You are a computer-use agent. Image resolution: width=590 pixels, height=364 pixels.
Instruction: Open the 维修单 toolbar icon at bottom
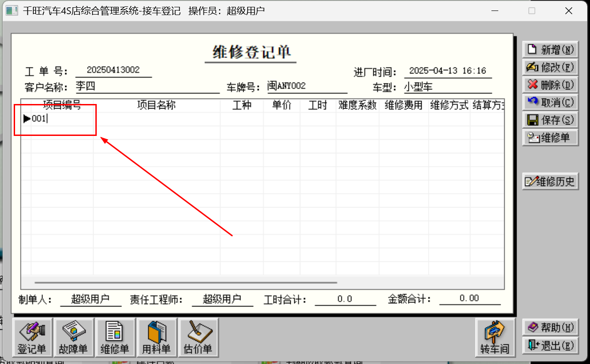point(115,338)
